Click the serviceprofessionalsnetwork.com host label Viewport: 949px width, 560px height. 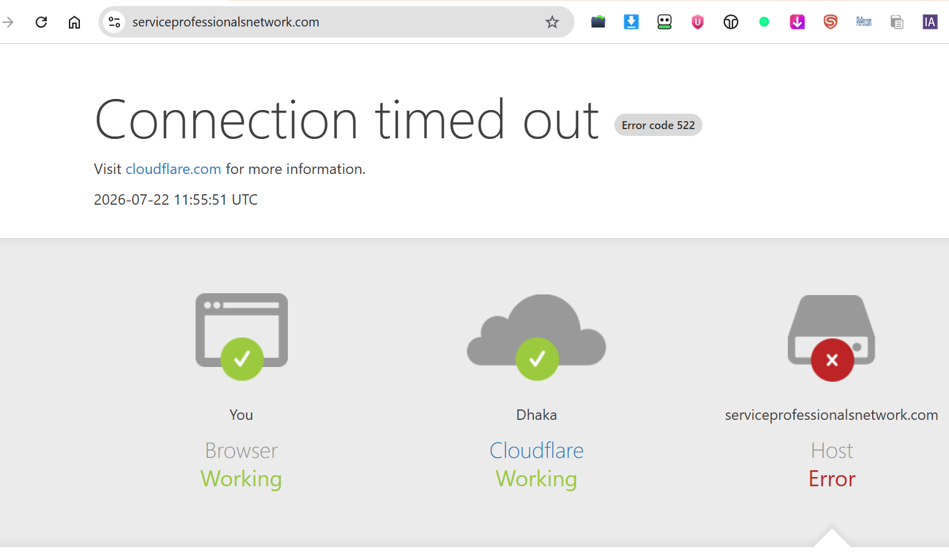click(832, 415)
